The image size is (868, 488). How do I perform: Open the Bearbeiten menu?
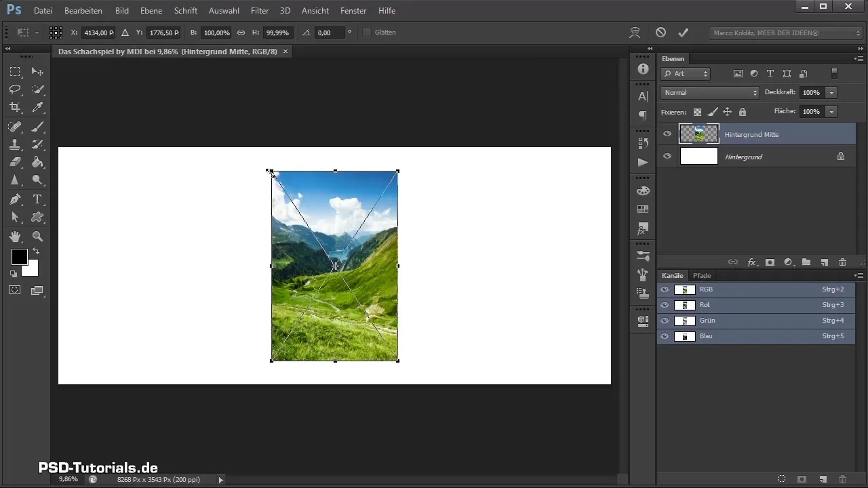(x=83, y=11)
